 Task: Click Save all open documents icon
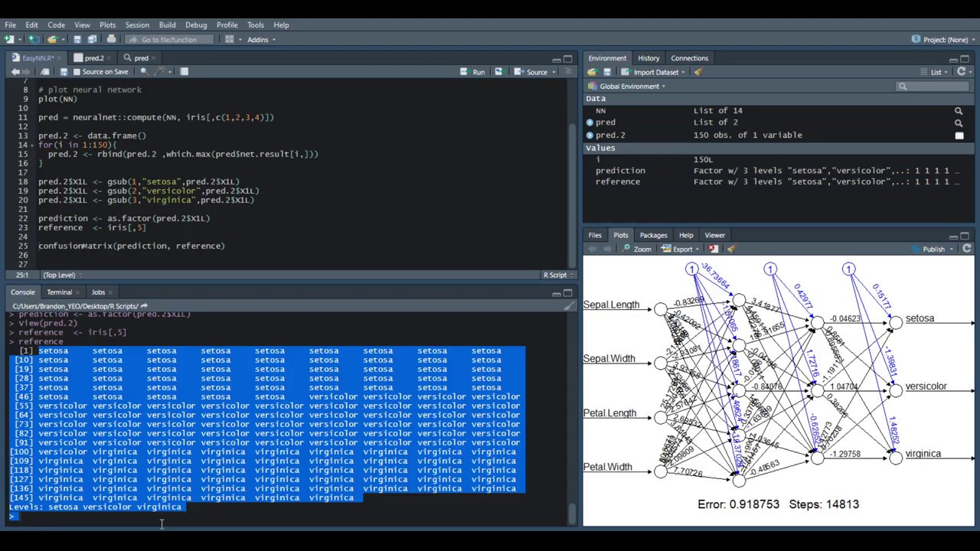[x=92, y=39]
